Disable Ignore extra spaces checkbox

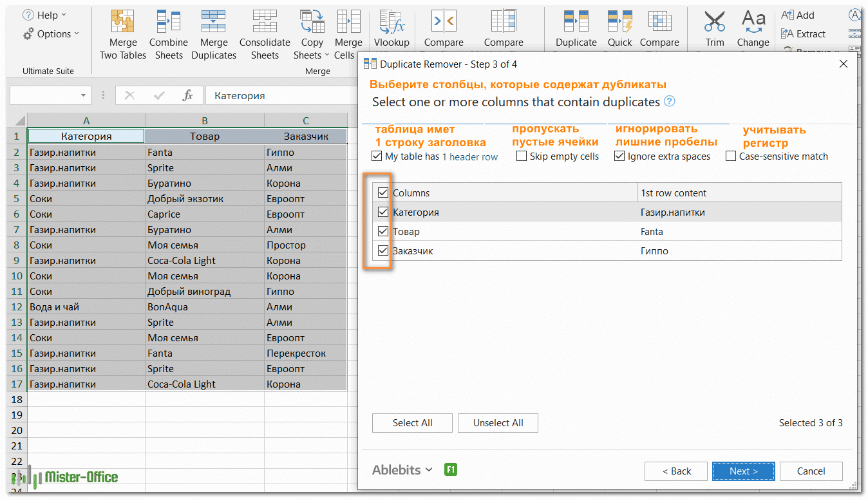619,156
